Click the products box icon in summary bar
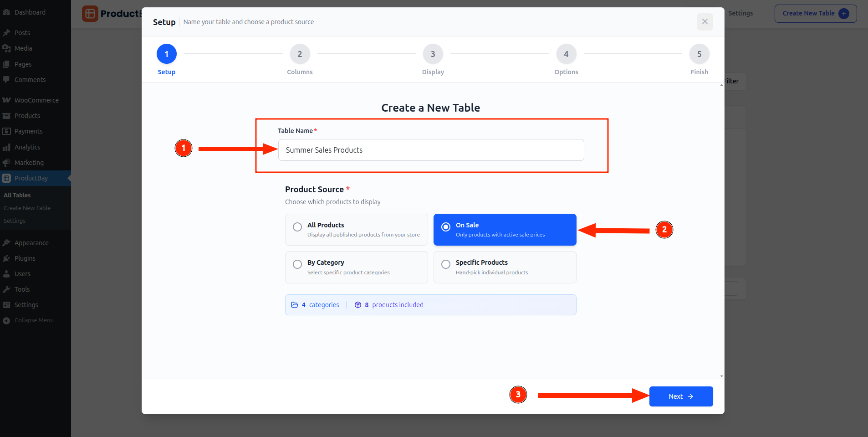868x437 pixels. 358,304
